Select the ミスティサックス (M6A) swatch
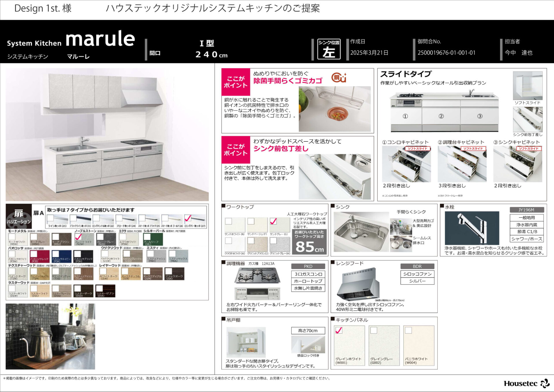Screen dimensions: 554x392 [178, 256]
